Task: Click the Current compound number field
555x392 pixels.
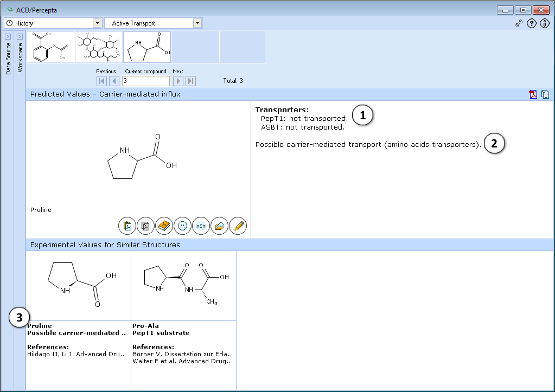Action: tap(146, 81)
